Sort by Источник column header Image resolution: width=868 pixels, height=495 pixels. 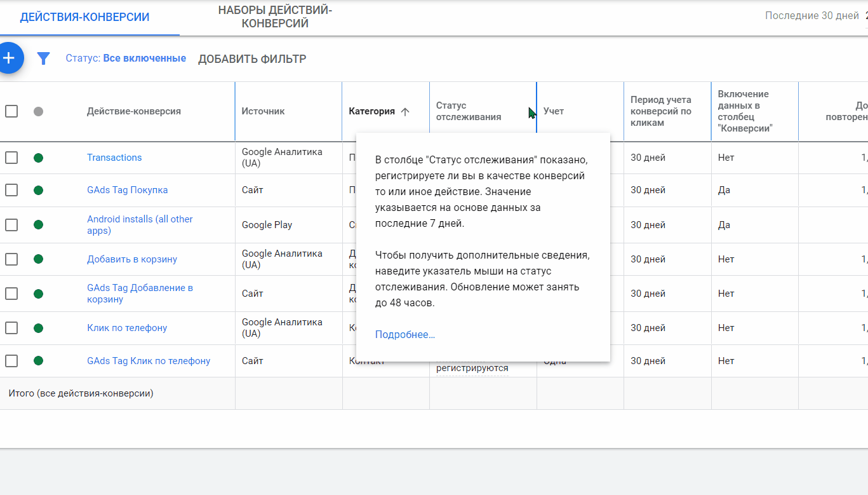(x=263, y=111)
